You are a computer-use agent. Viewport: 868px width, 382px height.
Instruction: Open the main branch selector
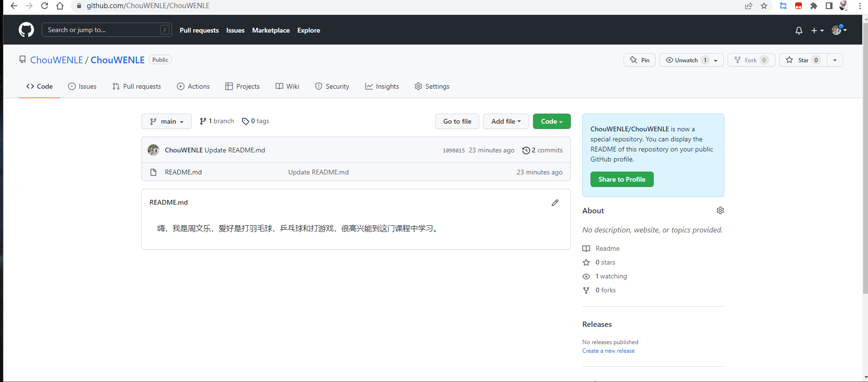pos(166,121)
